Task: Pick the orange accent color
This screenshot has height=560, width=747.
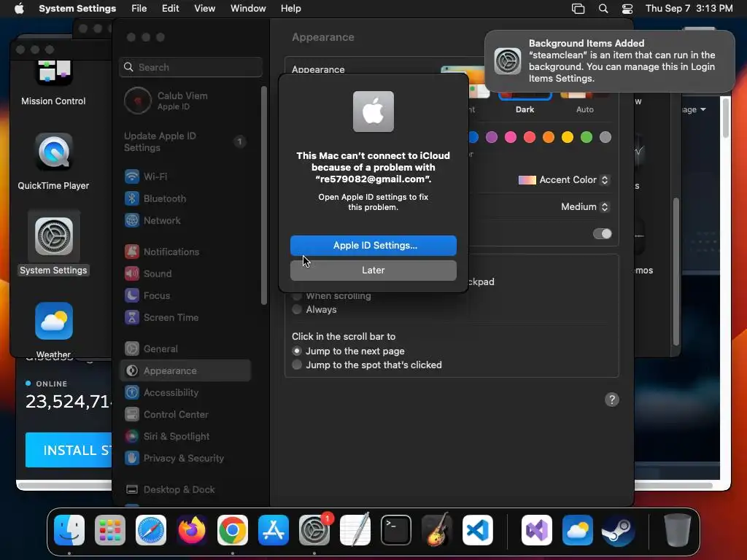Action: [549, 137]
